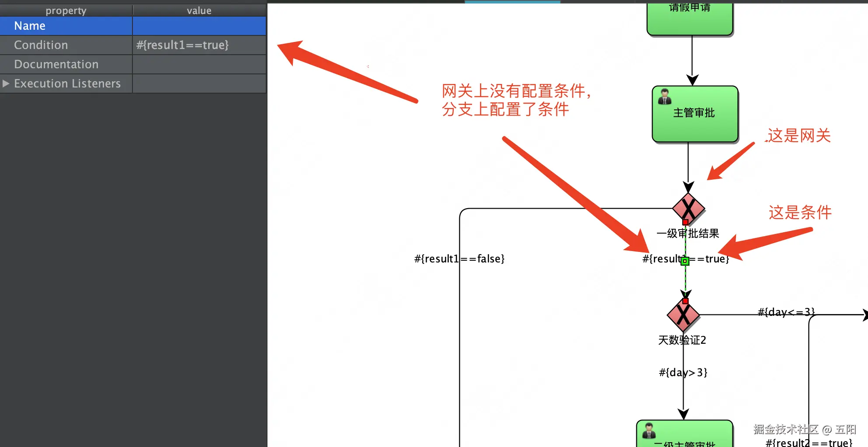
Task: Click the user icon on 主管审批 task
Action: (x=665, y=97)
